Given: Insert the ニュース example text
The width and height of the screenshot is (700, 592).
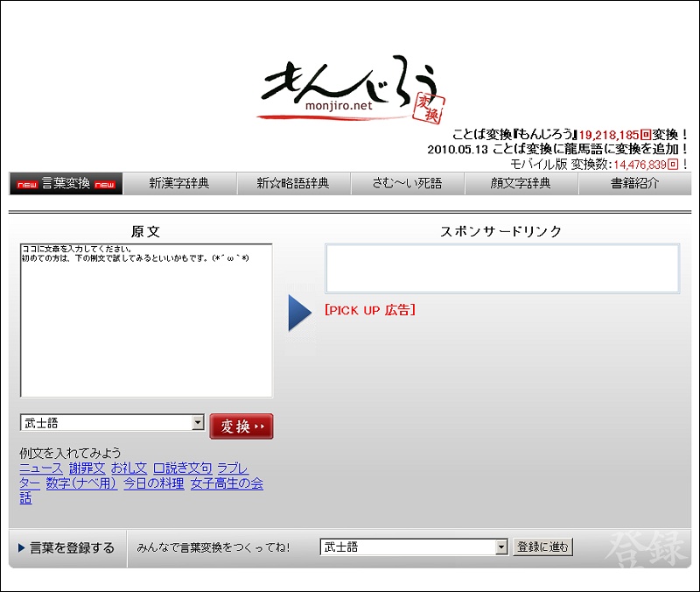Looking at the screenshot, I should 41,469.
